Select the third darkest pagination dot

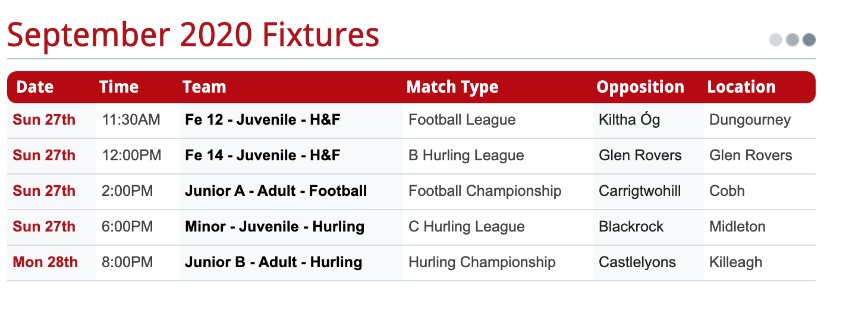click(809, 40)
